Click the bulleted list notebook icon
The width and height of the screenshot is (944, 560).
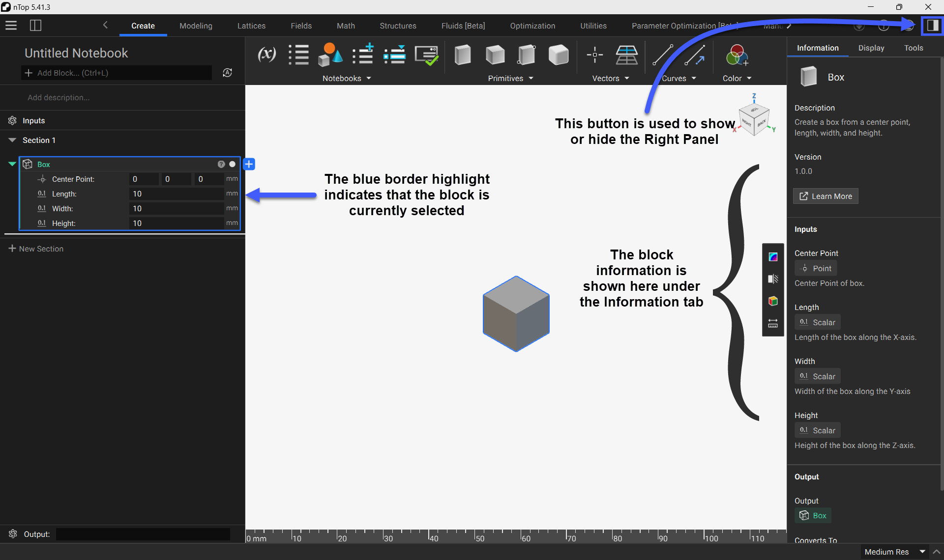point(298,55)
